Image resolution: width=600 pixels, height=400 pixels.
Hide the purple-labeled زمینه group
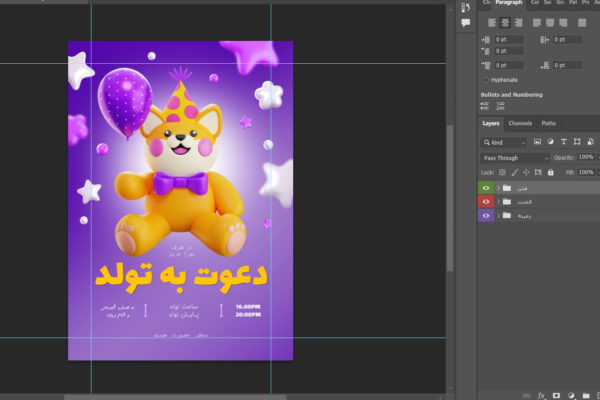(x=486, y=216)
